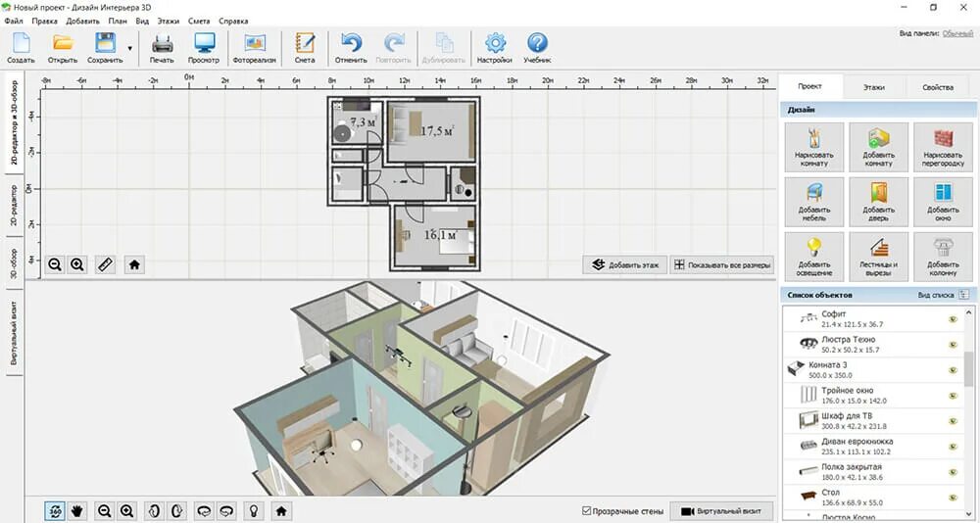Click the Добавить комнату button
Image resolution: width=980 pixels, height=523 pixels.
coord(879,147)
